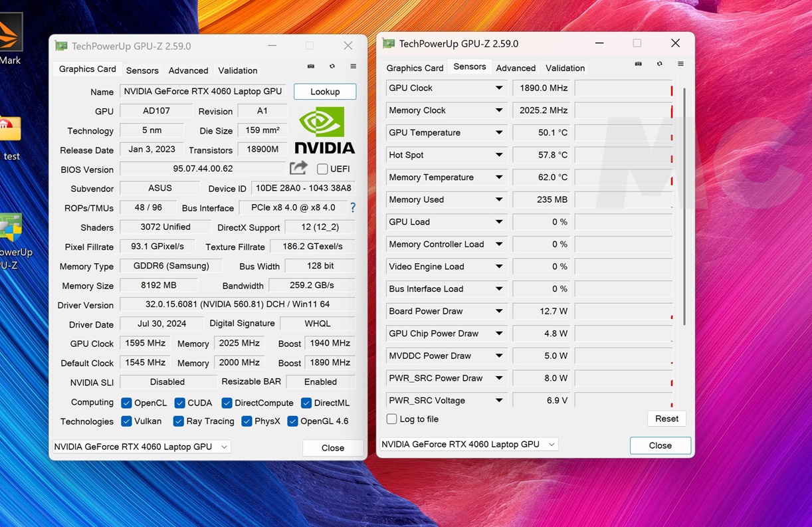Screen dimensions: 812x527
Task: Enable the Log to file checkbox
Action: click(x=392, y=419)
